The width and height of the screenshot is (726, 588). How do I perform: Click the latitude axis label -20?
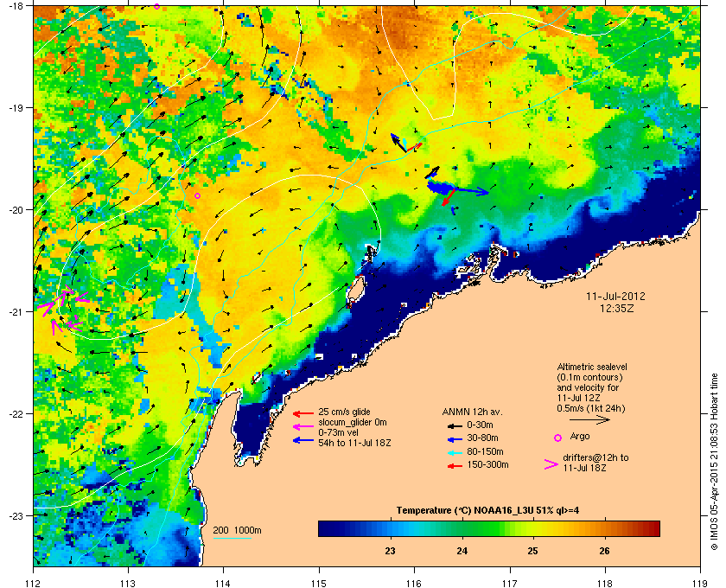(16, 210)
